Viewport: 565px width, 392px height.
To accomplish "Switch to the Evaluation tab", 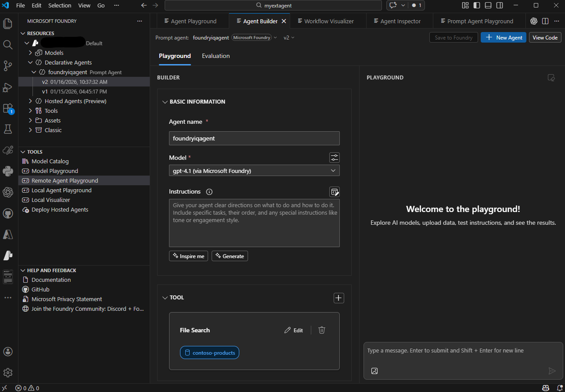I will 216,56.
